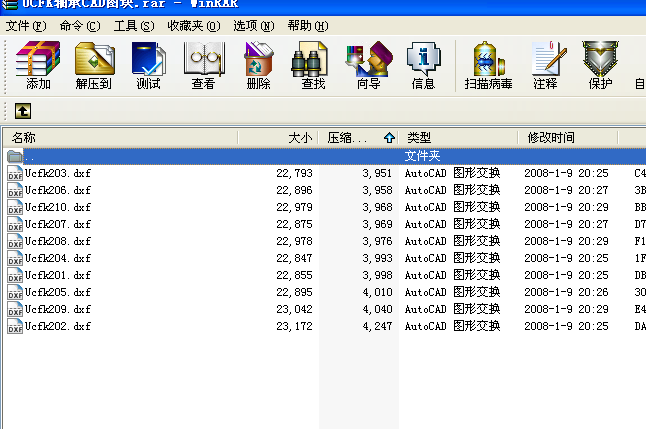Click the 添加 (Add) toolbar icon
The width and height of the screenshot is (646, 429).
pyautogui.click(x=38, y=65)
